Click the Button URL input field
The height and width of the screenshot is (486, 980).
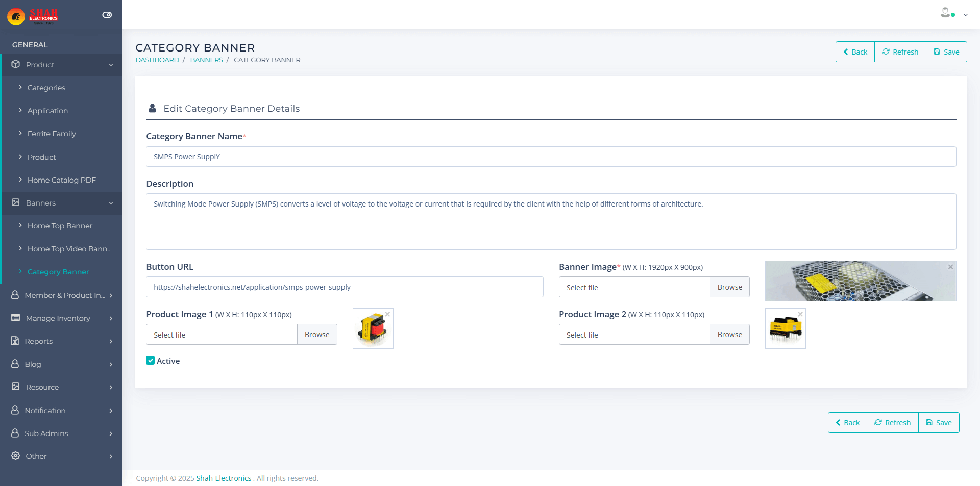pyautogui.click(x=345, y=287)
